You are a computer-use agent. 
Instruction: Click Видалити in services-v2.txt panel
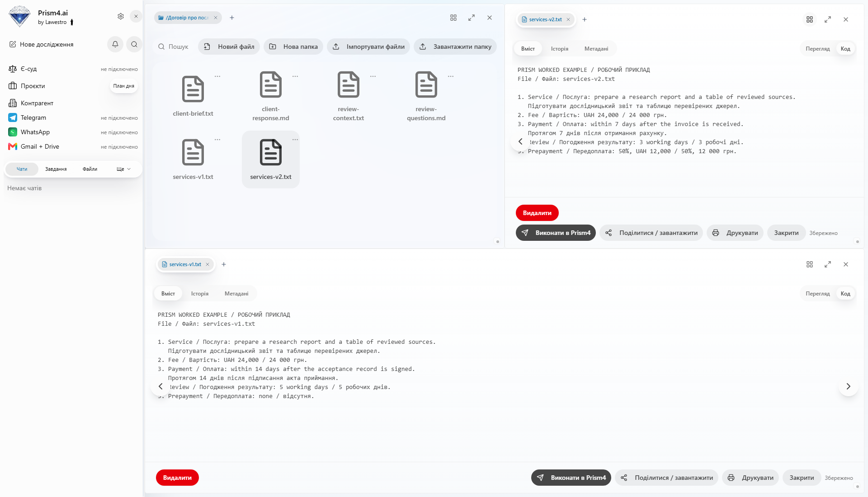(537, 213)
